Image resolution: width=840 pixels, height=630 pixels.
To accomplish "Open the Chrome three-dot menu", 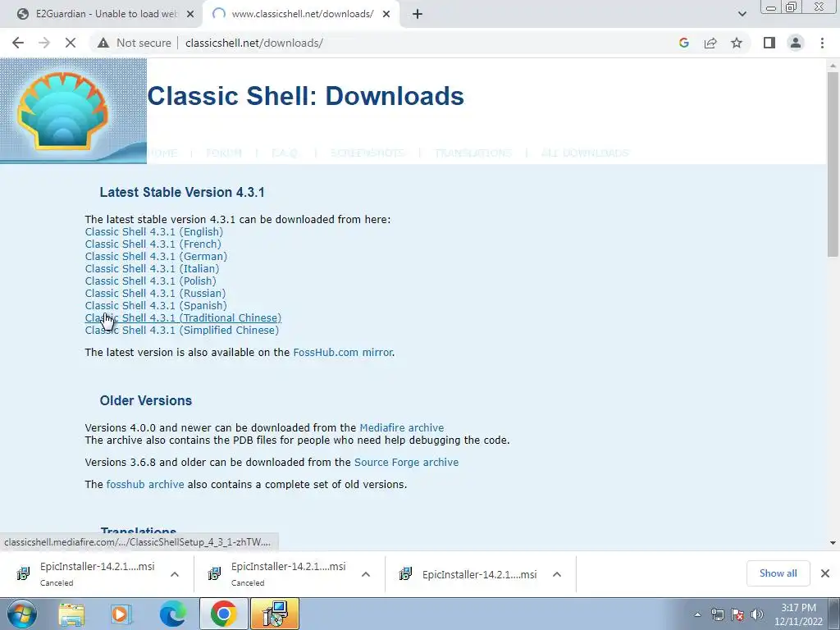I will point(822,43).
